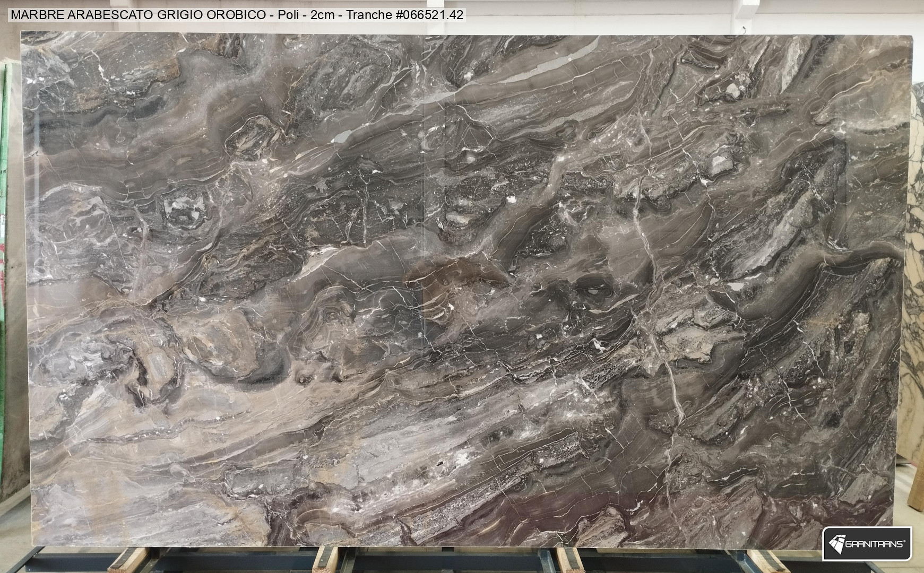Click the Granitrans logo watermark
The height and width of the screenshot is (573, 924).
(867, 543)
